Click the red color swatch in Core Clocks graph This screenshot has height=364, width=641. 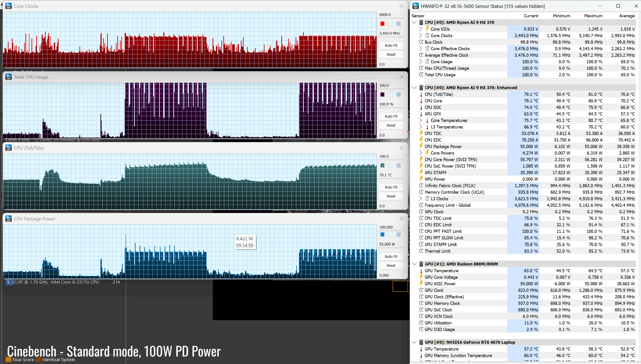click(x=382, y=24)
